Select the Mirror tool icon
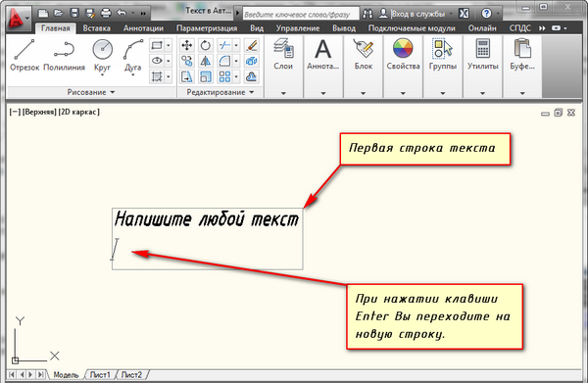 click(x=205, y=61)
